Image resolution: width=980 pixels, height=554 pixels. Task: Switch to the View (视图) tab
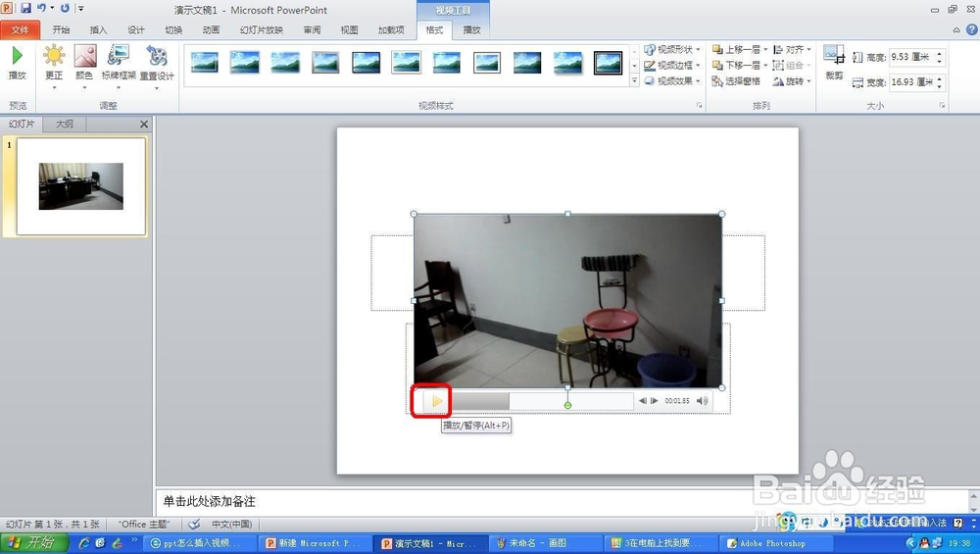(350, 30)
